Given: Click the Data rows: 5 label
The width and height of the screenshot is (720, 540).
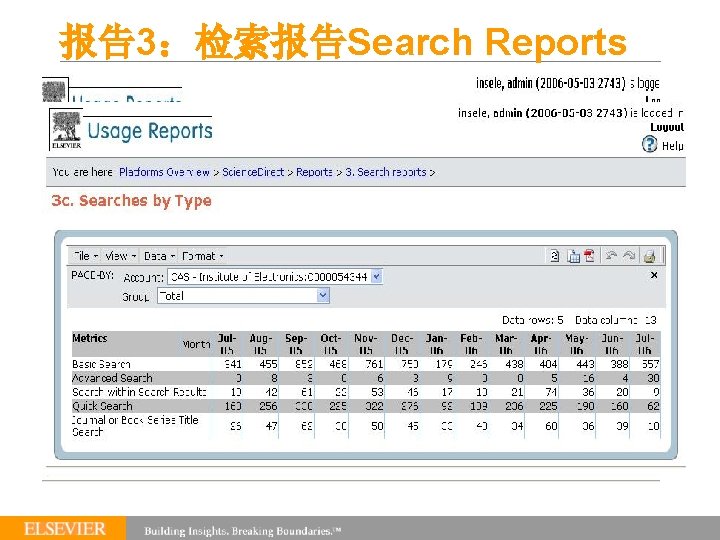Looking at the screenshot, I should tap(533, 320).
